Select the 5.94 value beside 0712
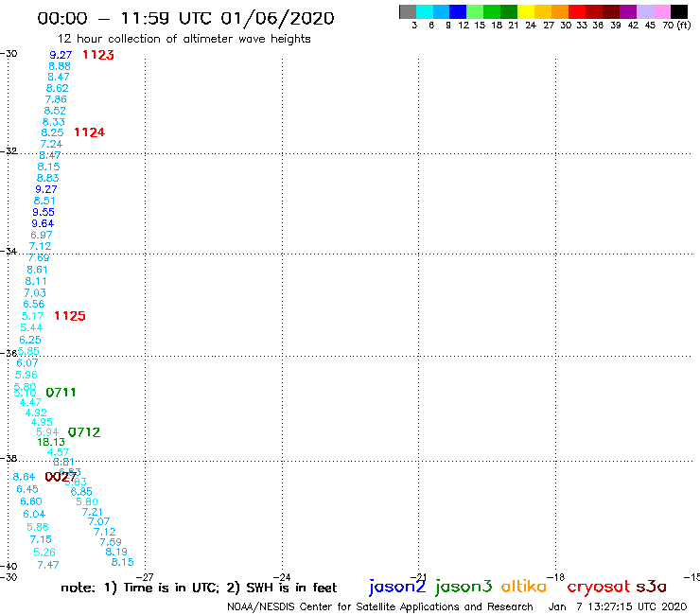 47,432
